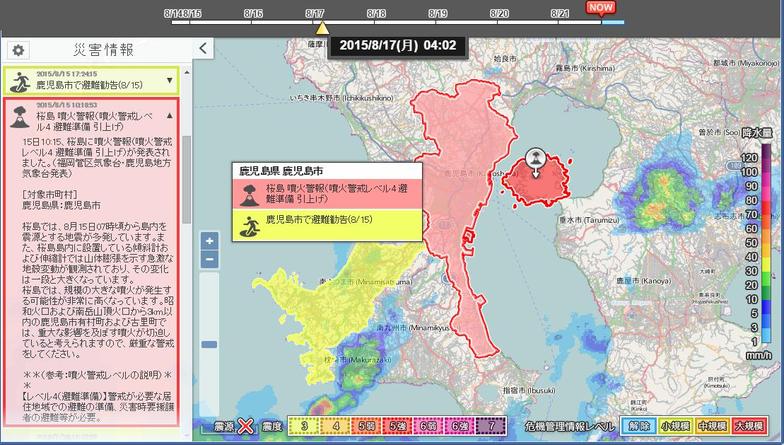784x445 pixels.
Task: Click the volcano marker on Sakurajima
Action: (536, 159)
